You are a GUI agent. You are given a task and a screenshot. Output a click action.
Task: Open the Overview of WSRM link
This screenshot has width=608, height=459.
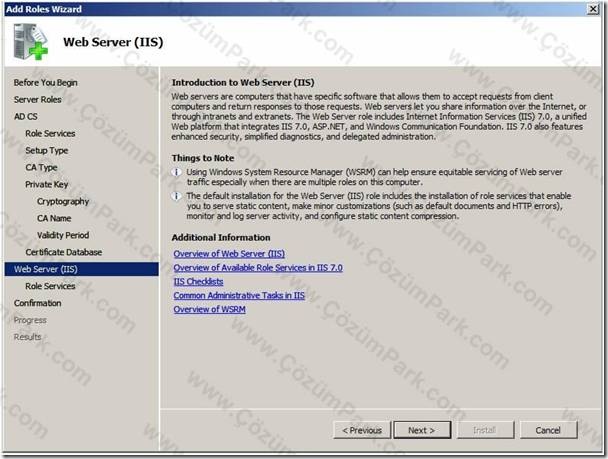click(x=209, y=310)
